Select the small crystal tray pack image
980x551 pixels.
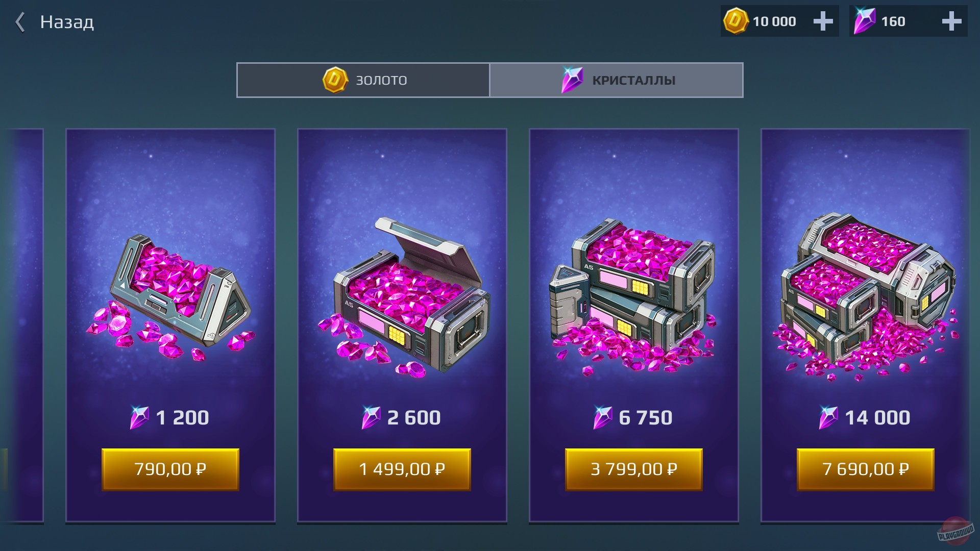(x=170, y=298)
